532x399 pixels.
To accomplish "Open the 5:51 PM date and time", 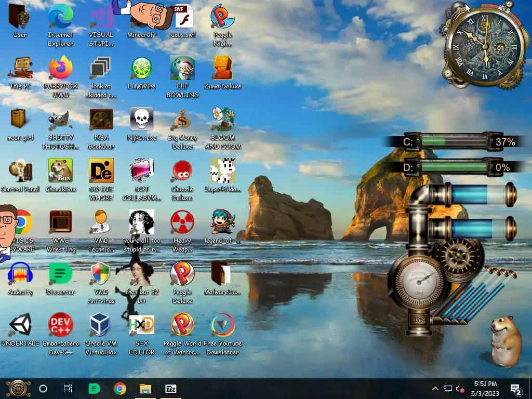I will (485, 389).
